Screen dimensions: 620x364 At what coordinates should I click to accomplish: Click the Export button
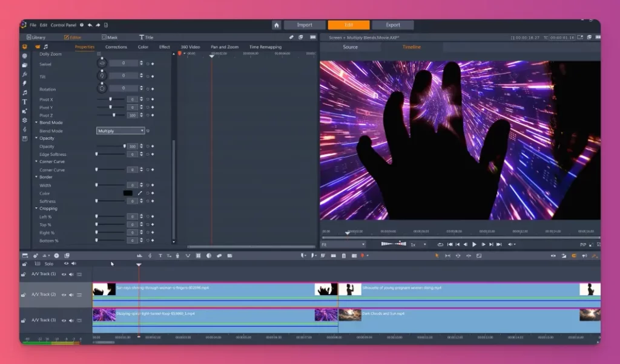pos(393,25)
